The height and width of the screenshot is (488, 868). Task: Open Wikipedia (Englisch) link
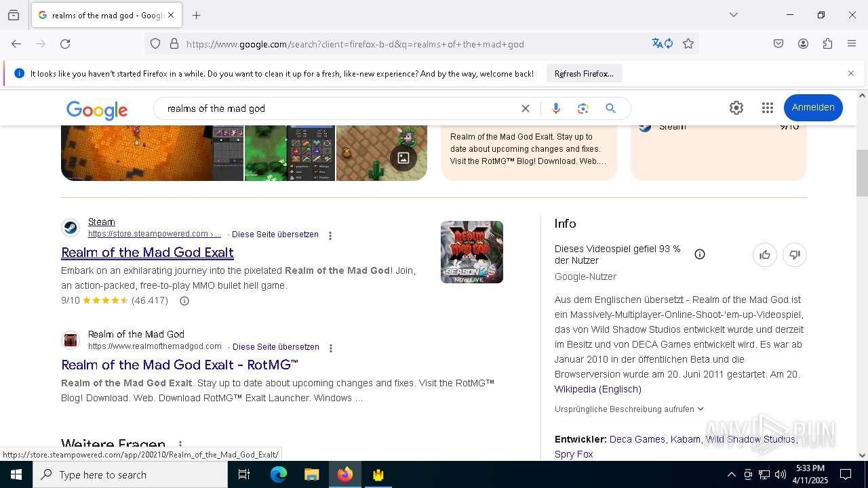[x=598, y=389]
